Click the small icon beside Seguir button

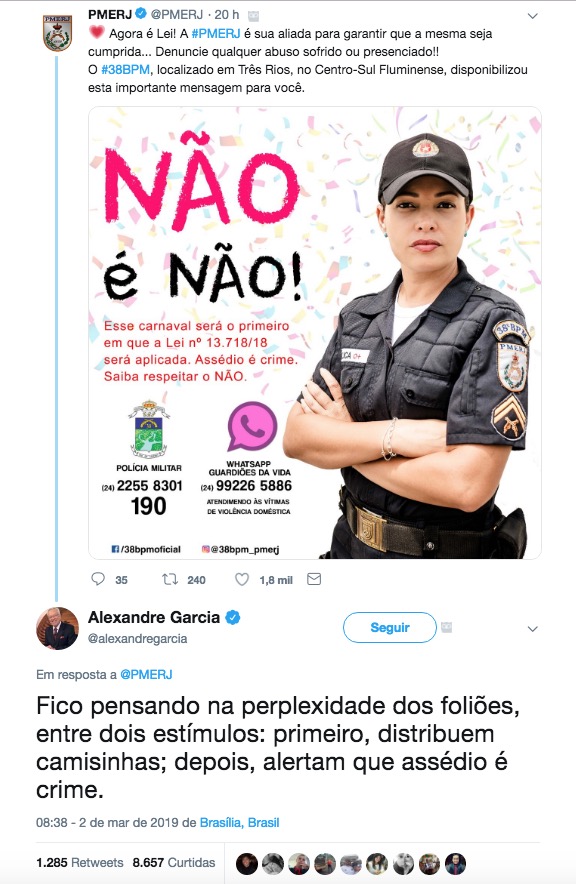(x=446, y=627)
